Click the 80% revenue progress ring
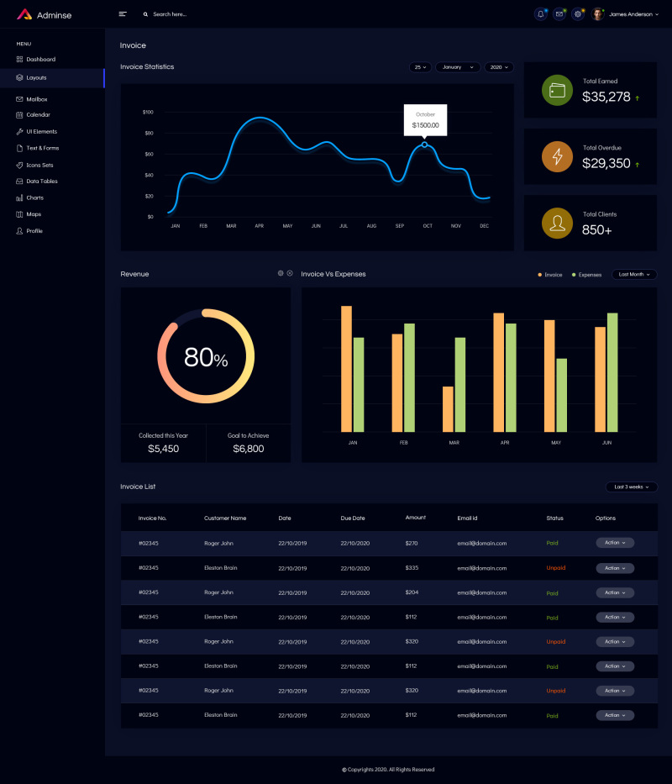This screenshot has width=672, height=784. tap(205, 356)
